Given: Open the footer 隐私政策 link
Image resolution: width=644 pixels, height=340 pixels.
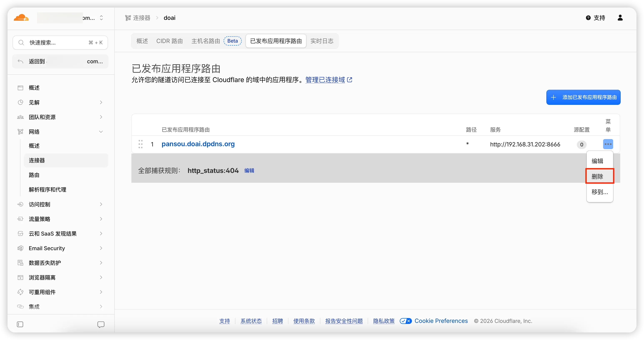Looking at the screenshot, I should click(384, 321).
